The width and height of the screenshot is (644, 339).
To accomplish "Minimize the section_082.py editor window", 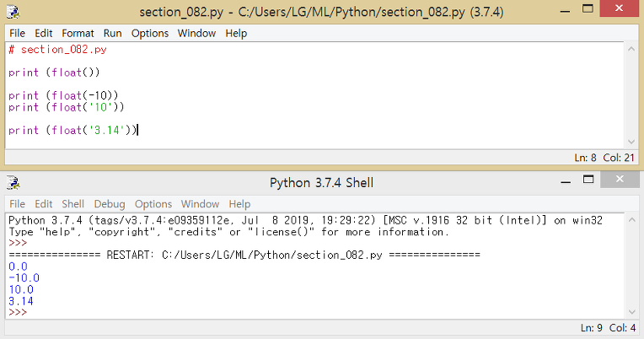I will coord(565,12).
